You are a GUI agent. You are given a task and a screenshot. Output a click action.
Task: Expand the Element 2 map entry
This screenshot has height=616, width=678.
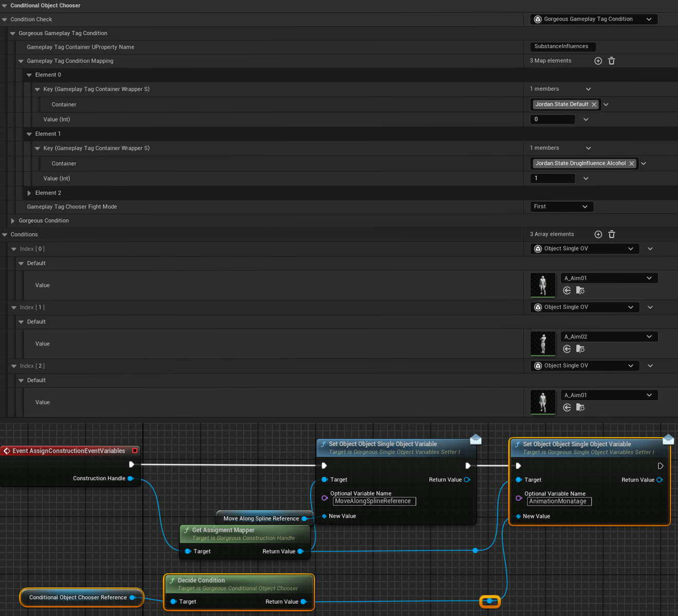click(x=29, y=193)
